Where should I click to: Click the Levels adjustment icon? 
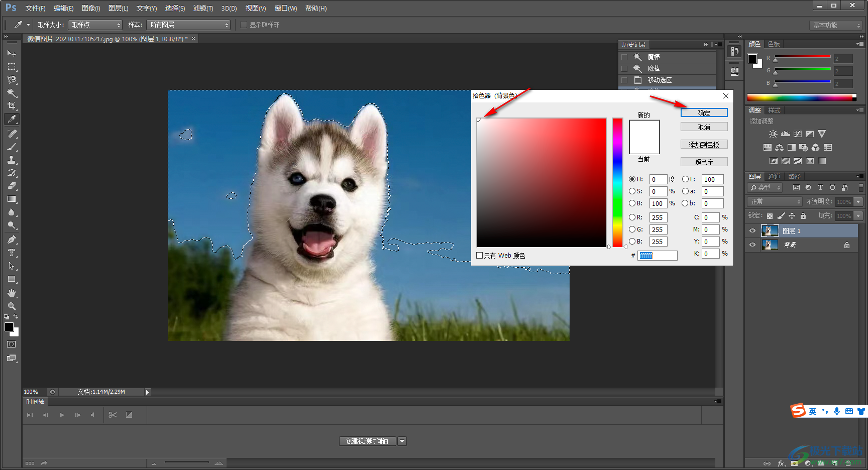pos(786,134)
